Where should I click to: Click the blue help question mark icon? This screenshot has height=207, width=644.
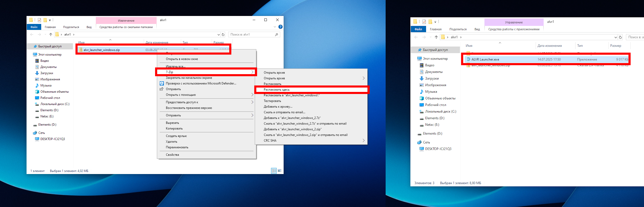tap(281, 27)
